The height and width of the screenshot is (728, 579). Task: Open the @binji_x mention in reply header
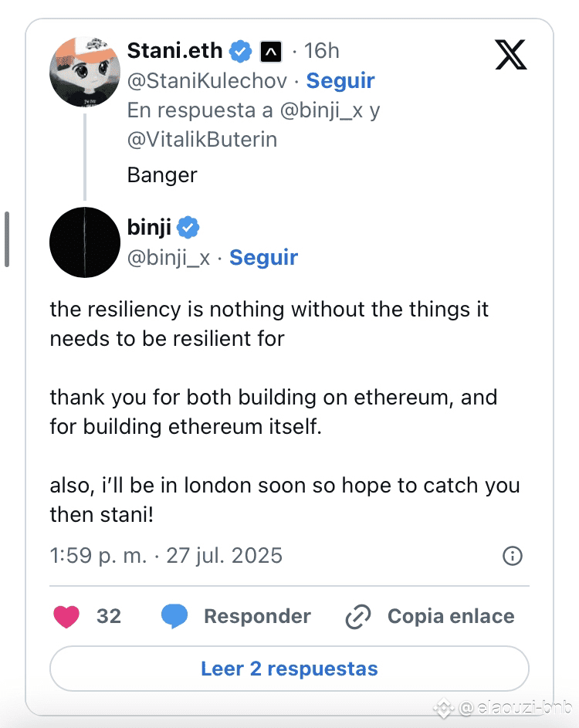(321, 110)
